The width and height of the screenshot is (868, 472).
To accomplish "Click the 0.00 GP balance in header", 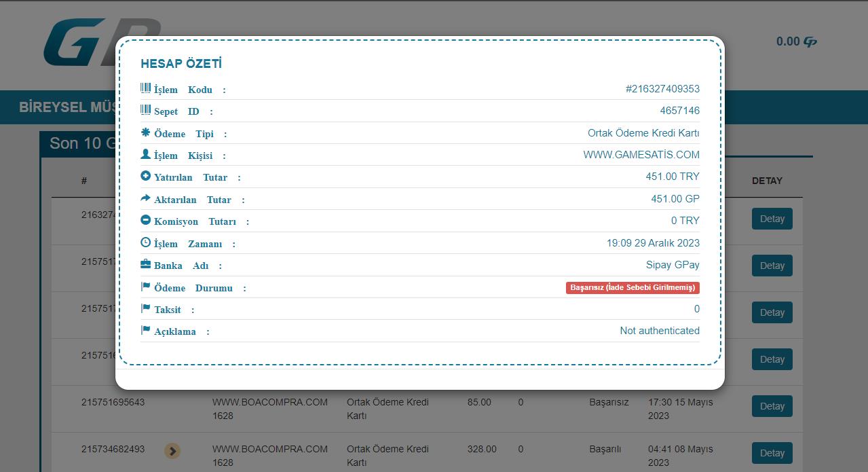I will tap(795, 41).
